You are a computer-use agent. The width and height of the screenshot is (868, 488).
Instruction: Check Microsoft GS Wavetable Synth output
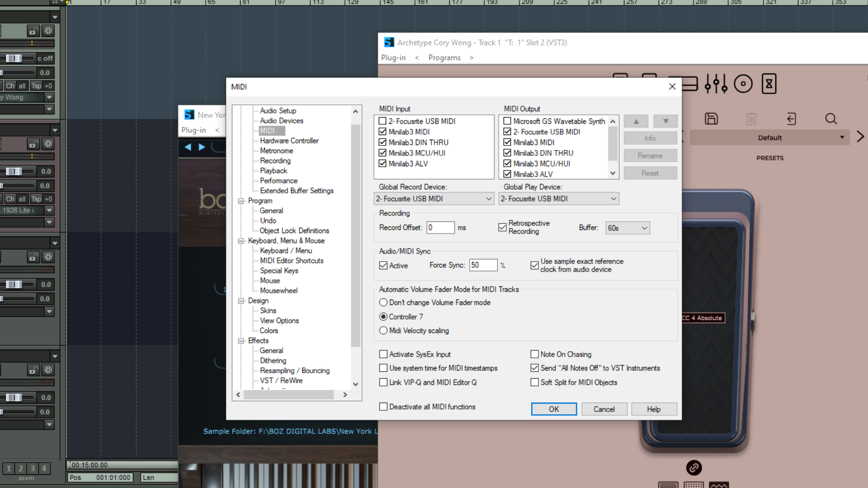tap(507, 121)
